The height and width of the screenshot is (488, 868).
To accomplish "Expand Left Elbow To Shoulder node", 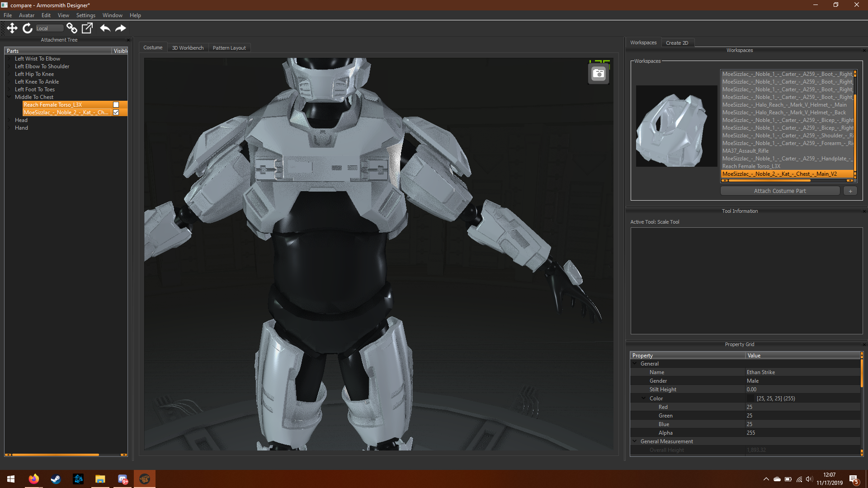I will coord(9,66).
